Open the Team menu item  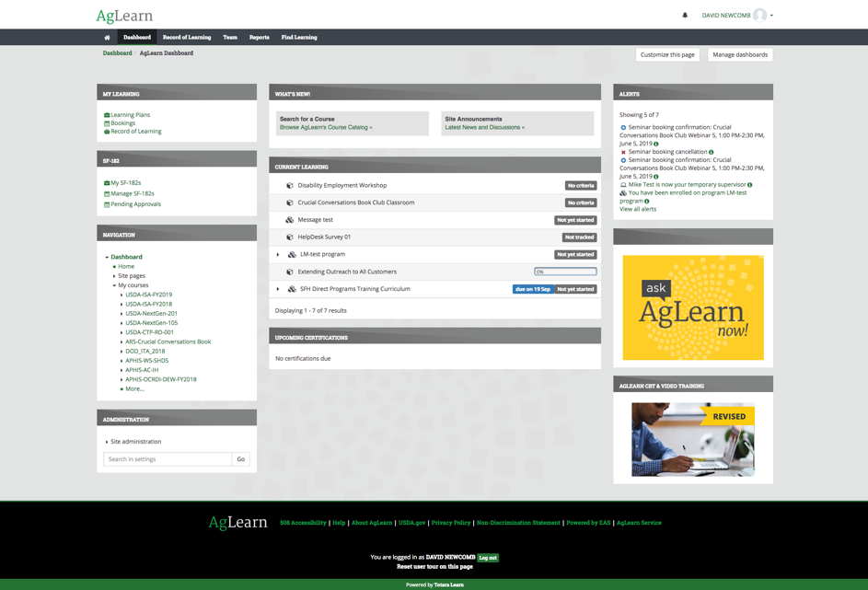[x=230, y=37]
